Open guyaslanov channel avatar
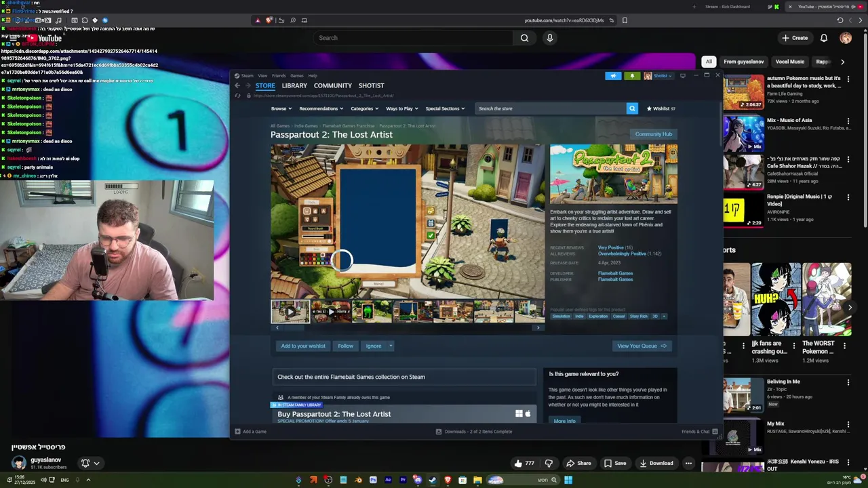The width and height of the screenshot is (868, 488). tap(19, 463)
